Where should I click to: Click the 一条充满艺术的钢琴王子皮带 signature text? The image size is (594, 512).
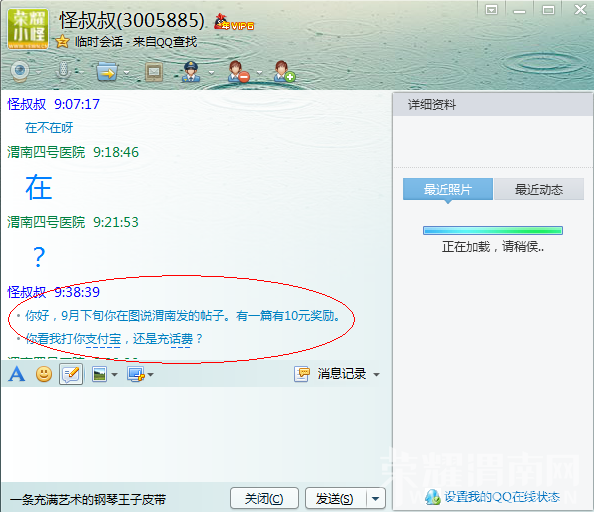point(88,500)
